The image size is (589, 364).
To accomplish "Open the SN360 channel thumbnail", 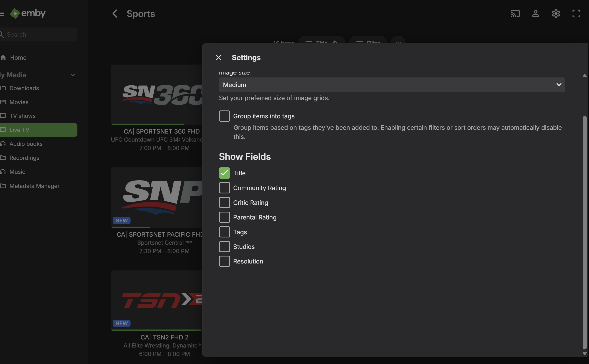I will [157, 94].
